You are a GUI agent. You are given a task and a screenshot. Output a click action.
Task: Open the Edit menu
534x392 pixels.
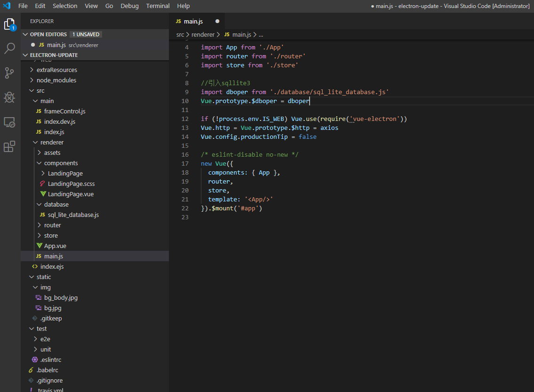[40, 6]
